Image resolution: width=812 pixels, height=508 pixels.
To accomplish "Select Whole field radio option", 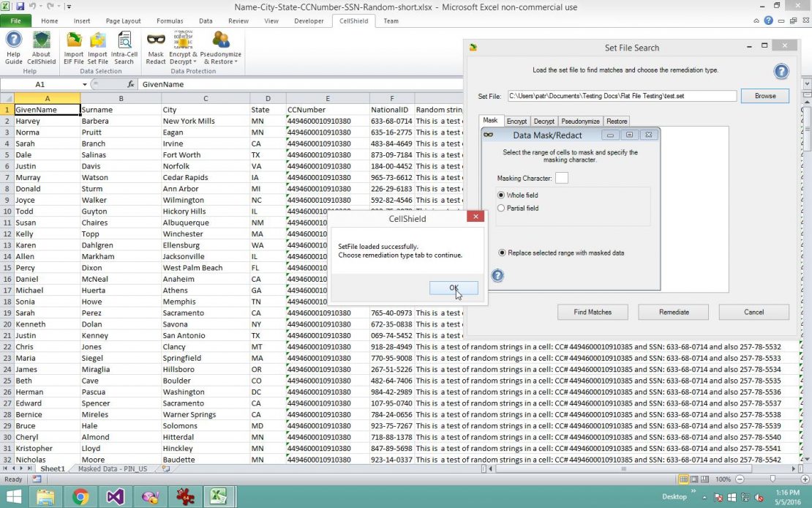I will [x=501, y=195].
